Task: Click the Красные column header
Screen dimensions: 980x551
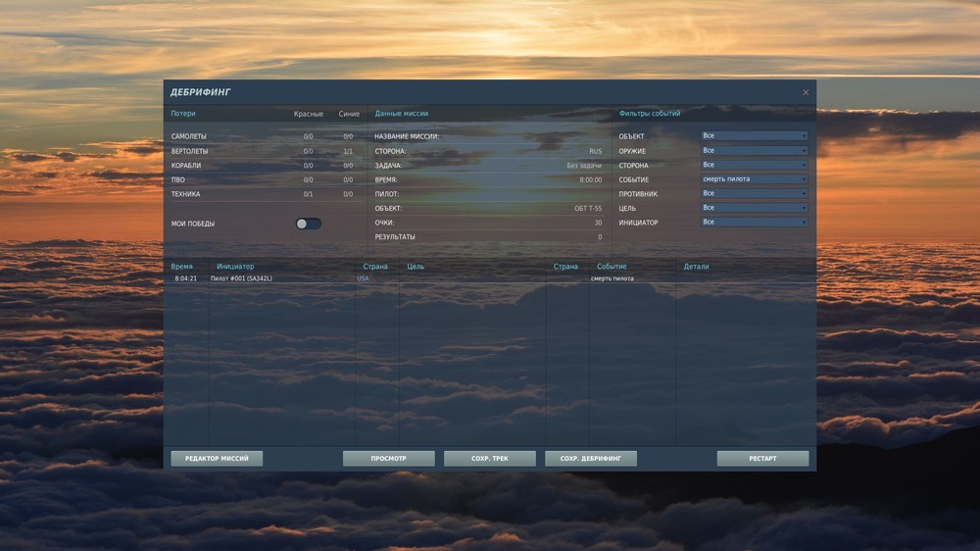Action: point(309,115)
